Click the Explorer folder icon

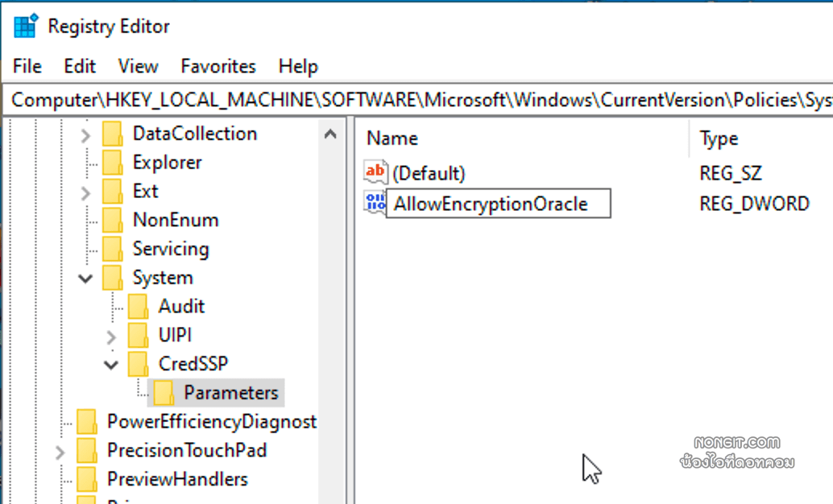tap(112, 162)
